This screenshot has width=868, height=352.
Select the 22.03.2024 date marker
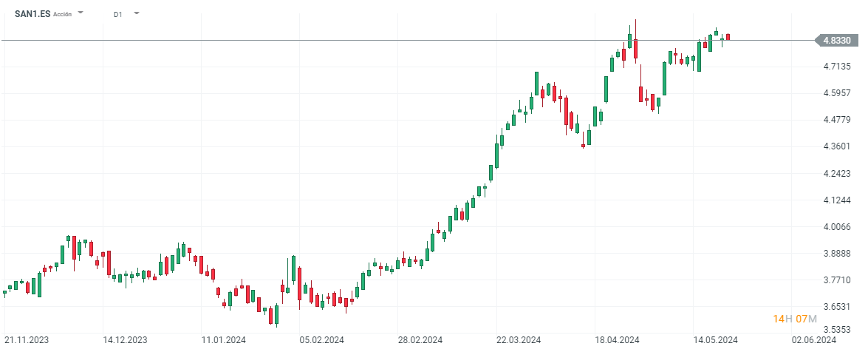(519, 340)
